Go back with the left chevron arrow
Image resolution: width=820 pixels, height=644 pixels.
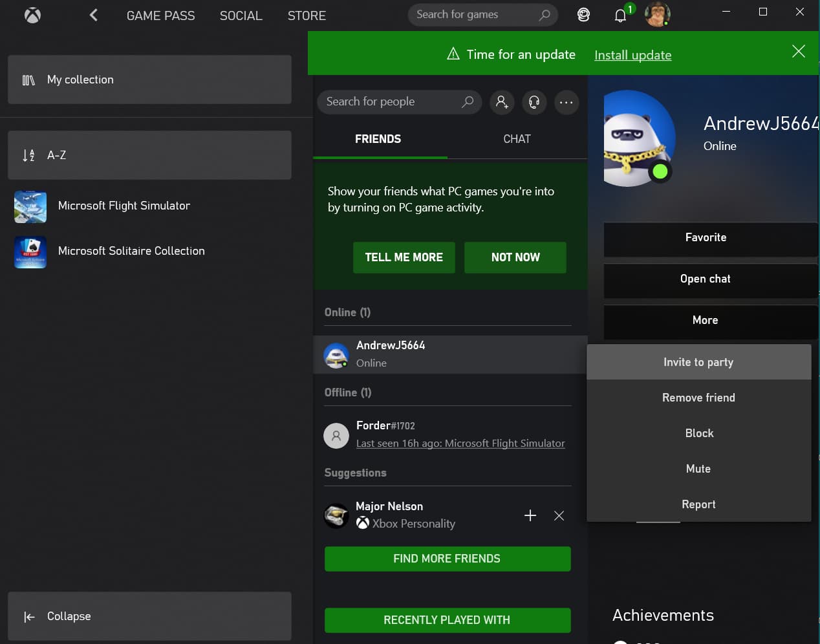click(x=94, y=15)
